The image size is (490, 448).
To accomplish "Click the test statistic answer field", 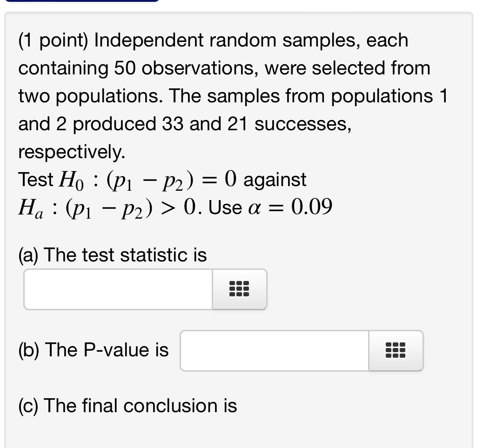I will (116, 289).
